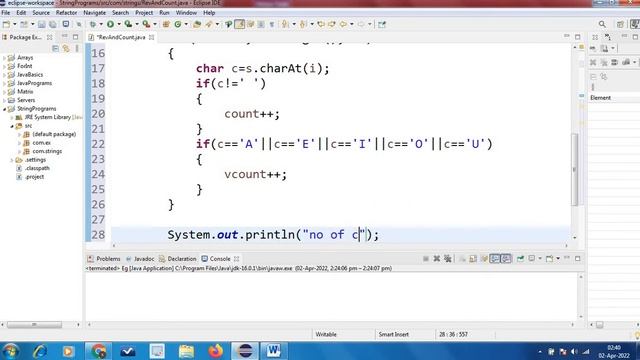
Task: Collapse the src folder node
Action: click(x=12, y=126)
